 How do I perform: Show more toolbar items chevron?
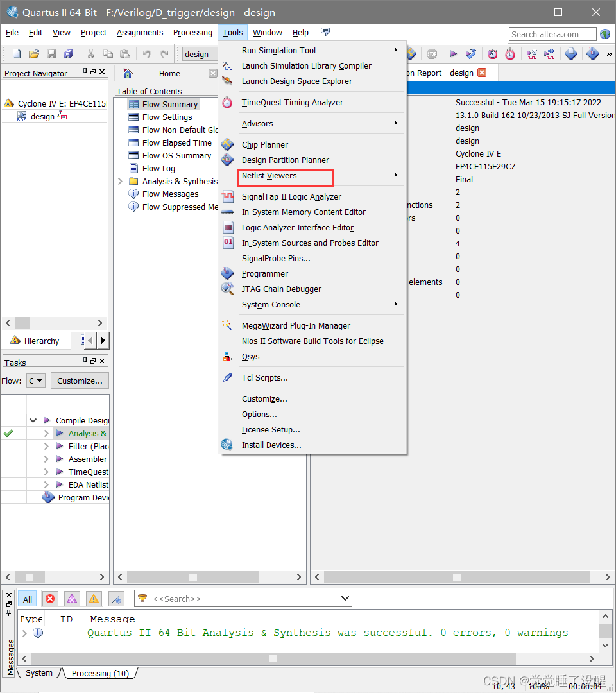(610, 55)
